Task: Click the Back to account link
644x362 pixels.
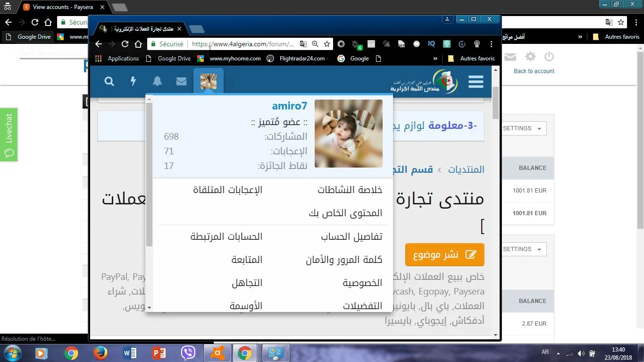Action: pos(534,71)
